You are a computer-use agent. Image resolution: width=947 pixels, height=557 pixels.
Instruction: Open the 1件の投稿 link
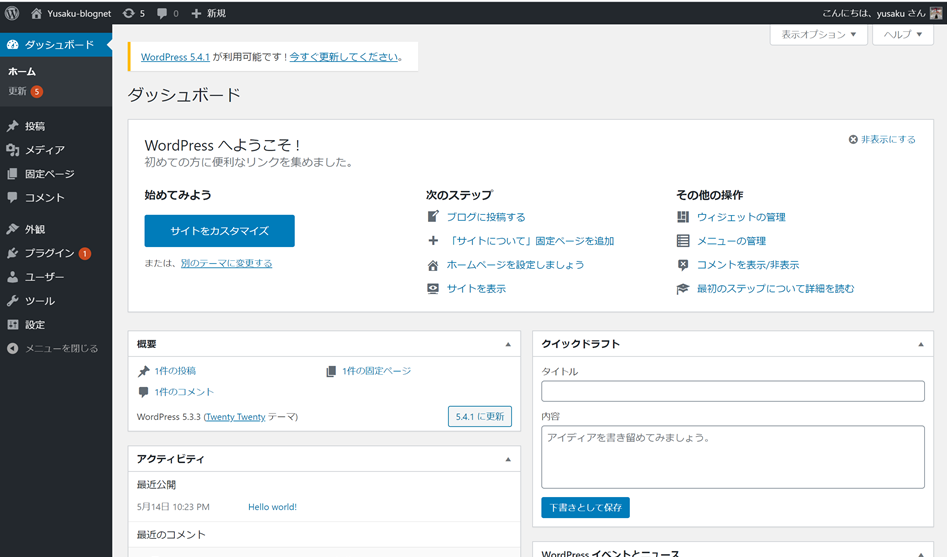click(175, 371)
